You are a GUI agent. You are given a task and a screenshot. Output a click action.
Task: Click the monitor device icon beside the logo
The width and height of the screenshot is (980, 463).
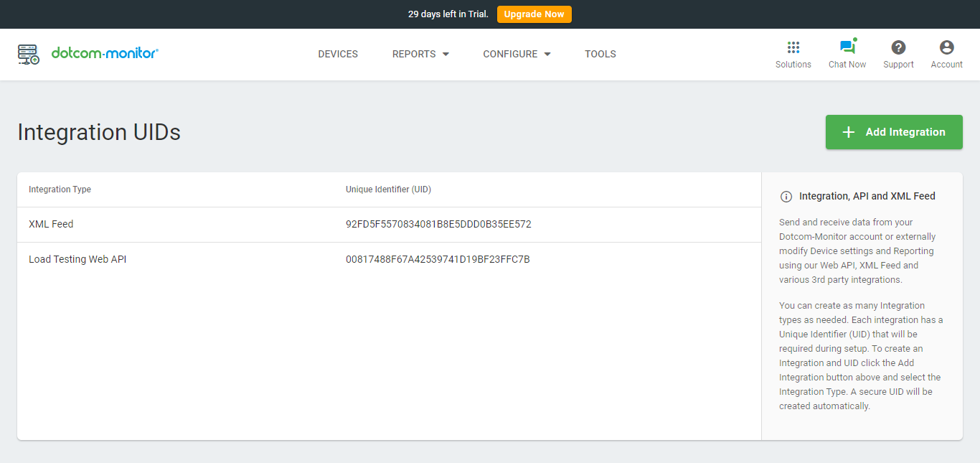28,54
